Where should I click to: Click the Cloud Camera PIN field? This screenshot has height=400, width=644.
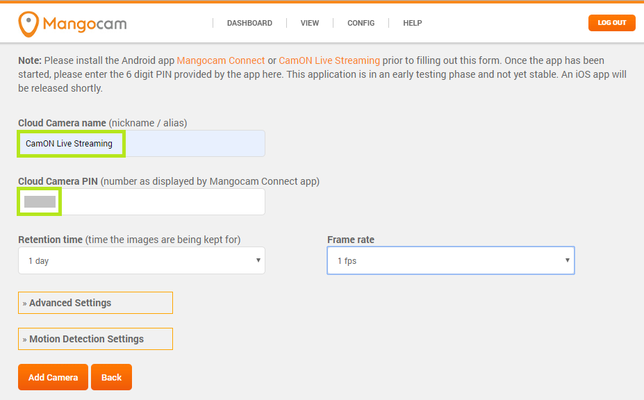tap(142, 202)
